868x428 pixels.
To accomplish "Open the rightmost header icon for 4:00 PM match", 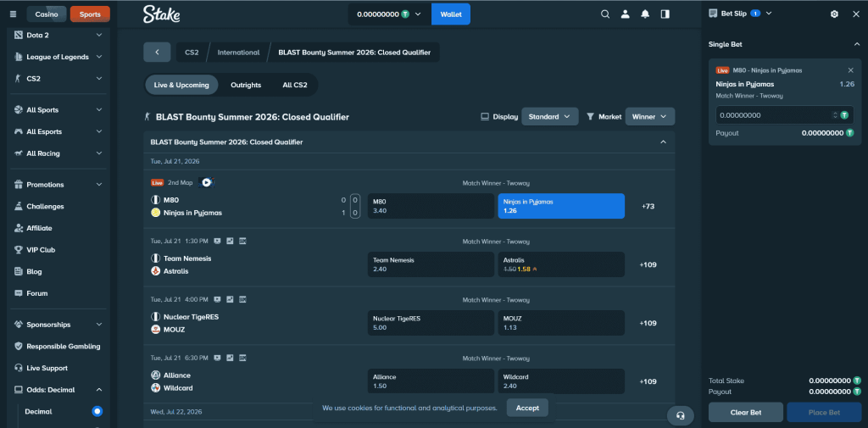I will tap(242, 299).
